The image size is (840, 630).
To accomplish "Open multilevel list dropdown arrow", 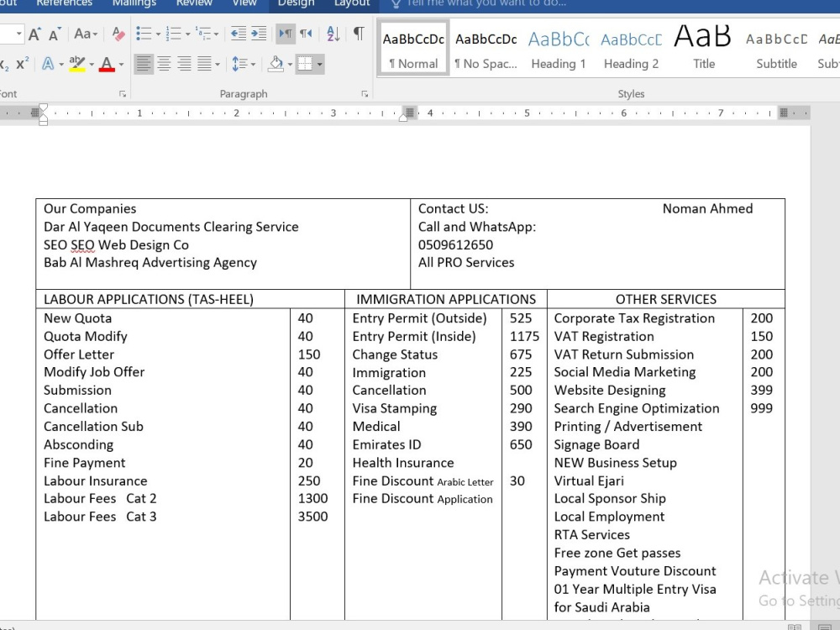I will (x=217, y=34).
